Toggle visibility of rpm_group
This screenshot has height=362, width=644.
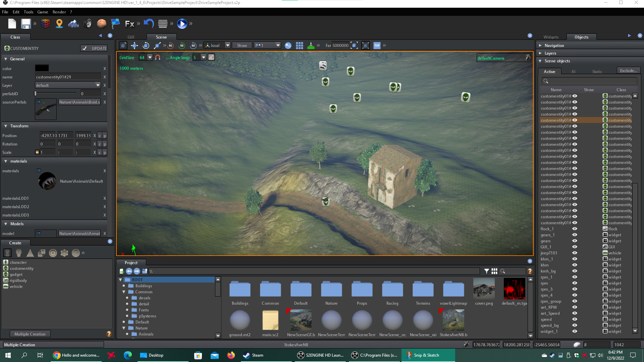click(575, 301)
